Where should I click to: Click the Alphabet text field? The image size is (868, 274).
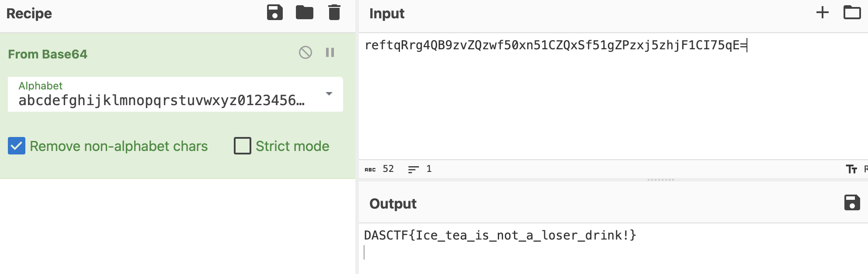(162, 100)
